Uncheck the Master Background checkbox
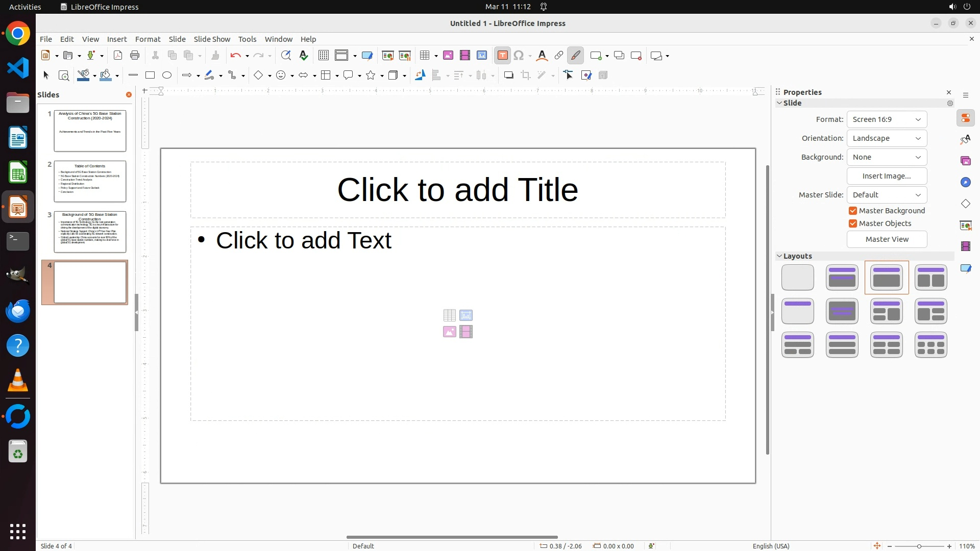The height and width of the screenshot is (551, 980). point(853,211)
